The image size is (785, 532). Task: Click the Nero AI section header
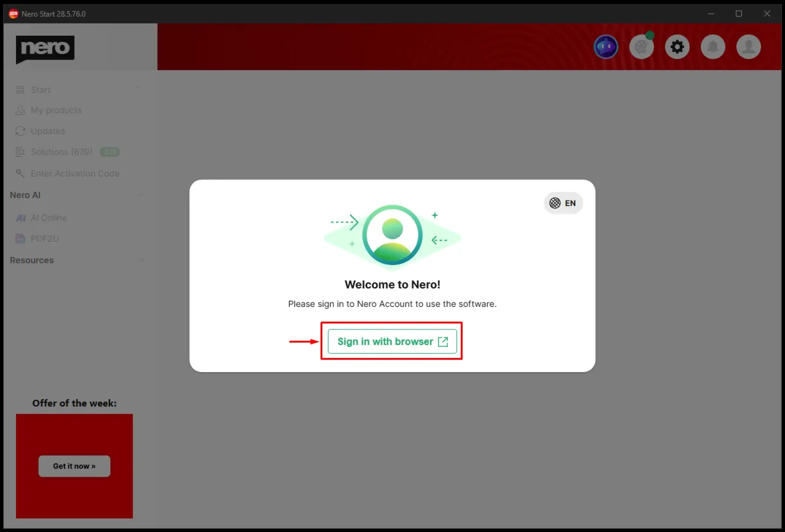pos(25,195)
